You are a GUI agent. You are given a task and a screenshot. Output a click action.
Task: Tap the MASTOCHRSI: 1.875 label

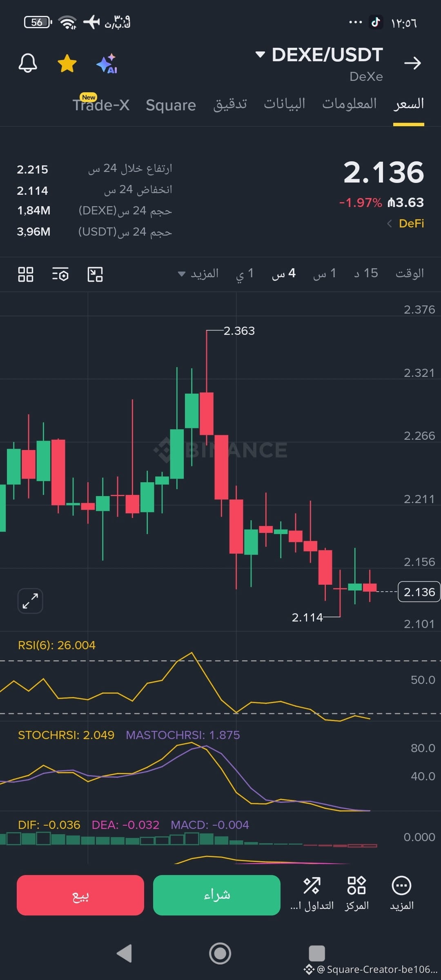coord(183,735)
